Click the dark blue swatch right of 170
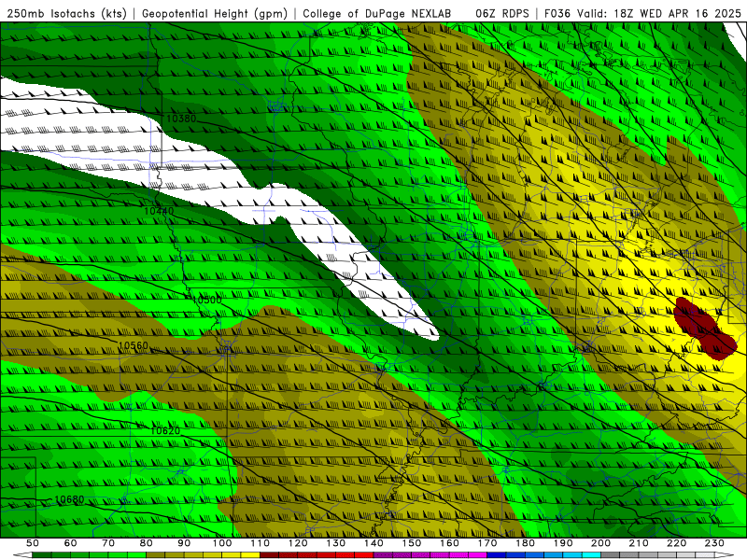747x560 pixels. pos(497,555)
